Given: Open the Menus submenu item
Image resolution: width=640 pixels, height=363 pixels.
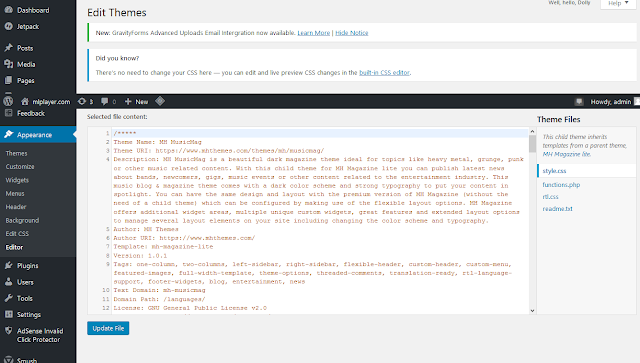Looking at the screenshot, I should [15, 194].
